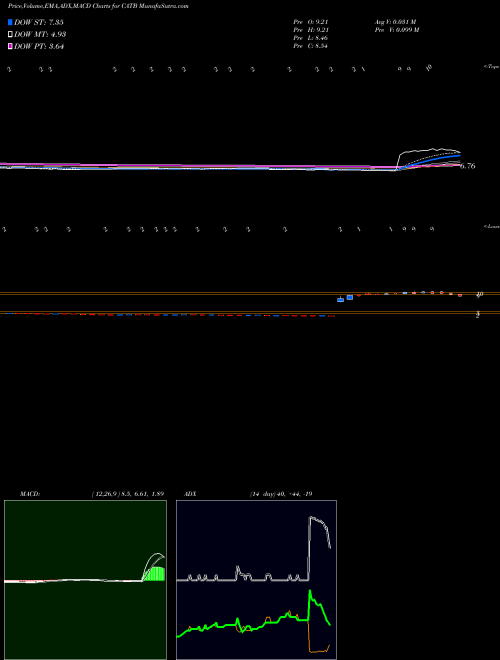The image size is (500, 660).
Task: Click the thick green ADX line peak
Action: 310,591
